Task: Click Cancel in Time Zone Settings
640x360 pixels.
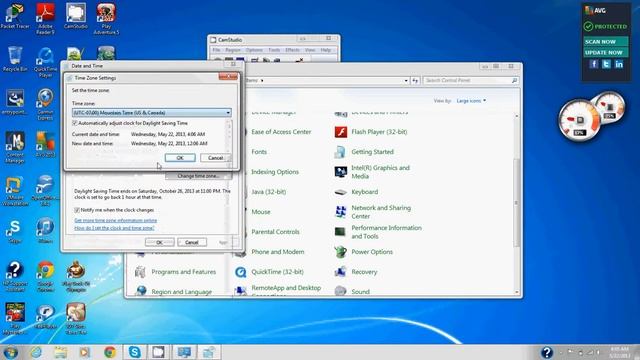Action: coord(215,158)
